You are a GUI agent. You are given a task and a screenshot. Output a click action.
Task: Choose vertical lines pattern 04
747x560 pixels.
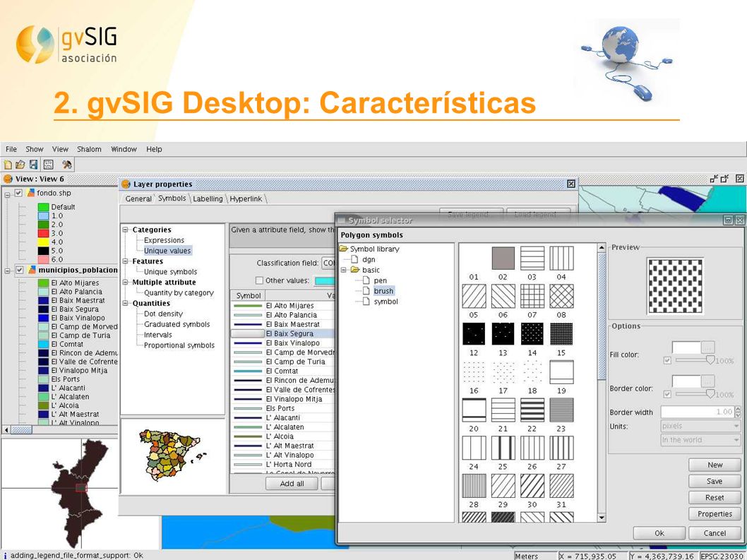(562, 258)
